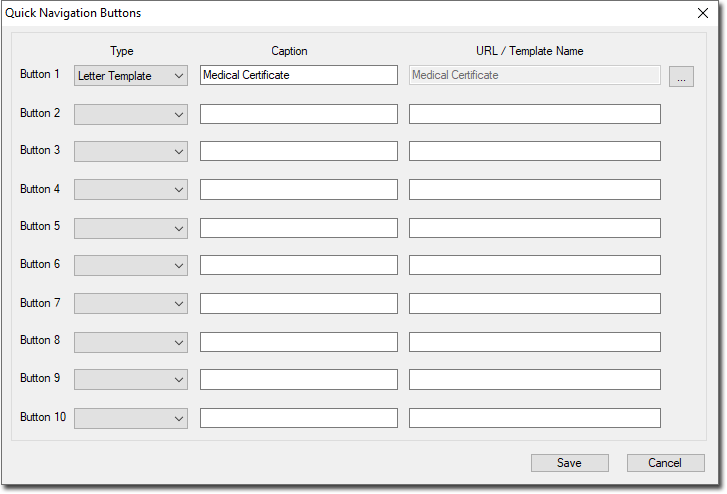The height and width of the screenshot is (494, 727).
Task: Open the Type dropdown for Button 3
Action: pos(130,152)
